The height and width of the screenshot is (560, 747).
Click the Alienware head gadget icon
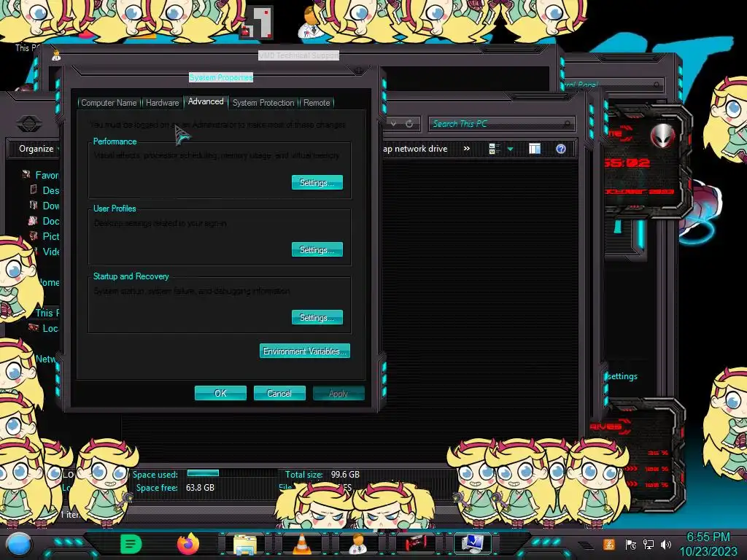pyautogui.click(x=662, y=136)
